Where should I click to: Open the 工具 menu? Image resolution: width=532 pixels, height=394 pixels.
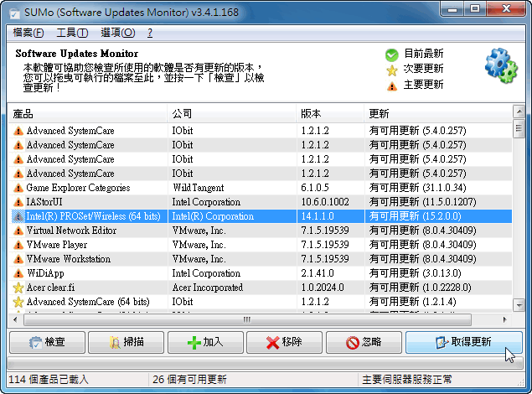click(71, 33)
